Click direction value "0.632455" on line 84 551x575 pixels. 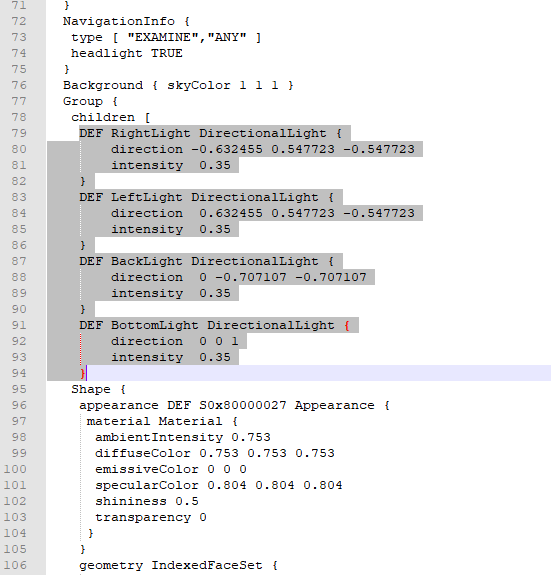pyautogui.click(x=231, y=213)
